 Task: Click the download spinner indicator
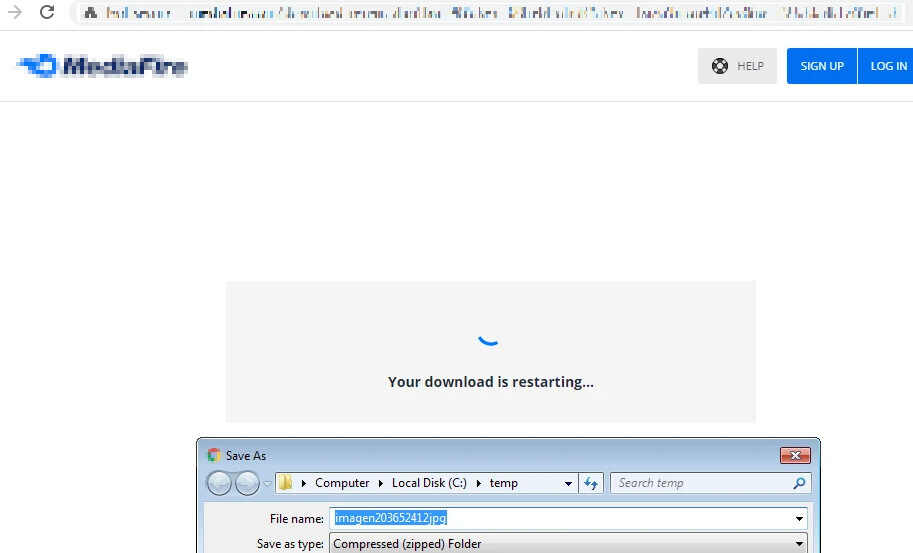point(489,339)
